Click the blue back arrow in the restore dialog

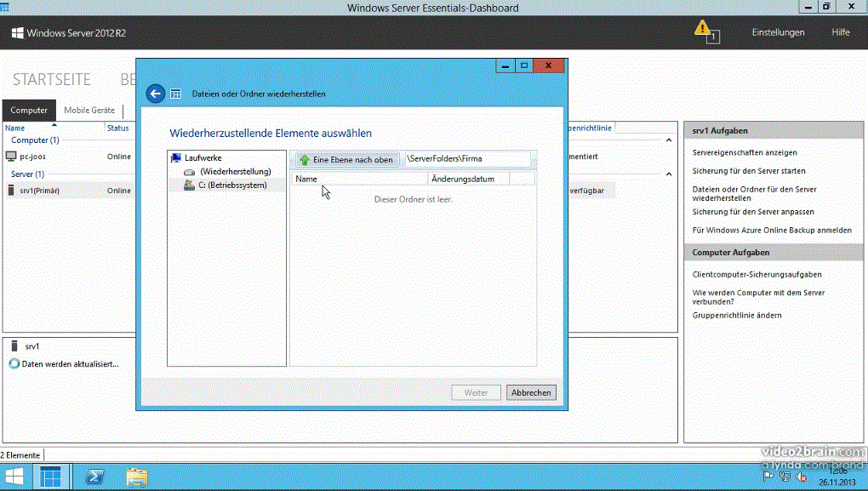(156, 94)
